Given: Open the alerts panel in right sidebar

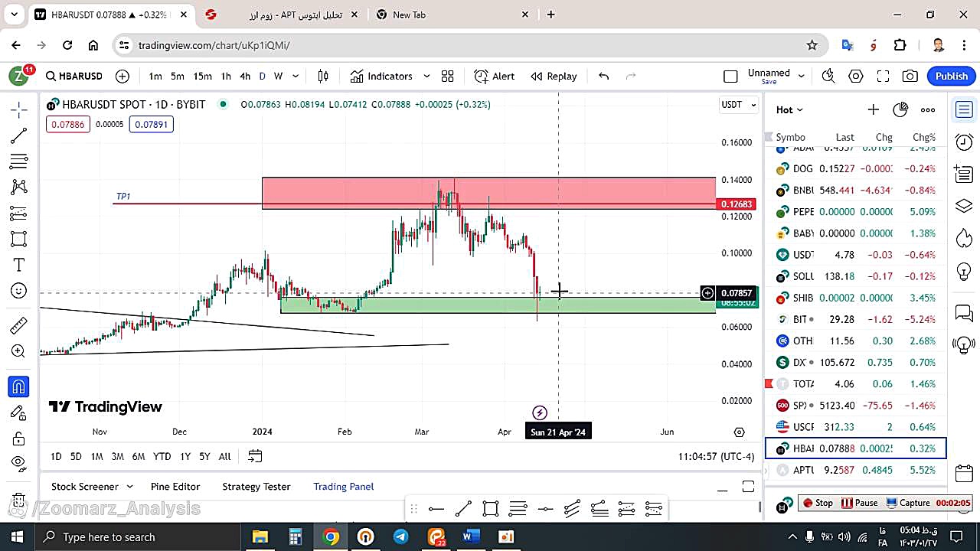Looking at the screenshot, I should tap(964, 142).
